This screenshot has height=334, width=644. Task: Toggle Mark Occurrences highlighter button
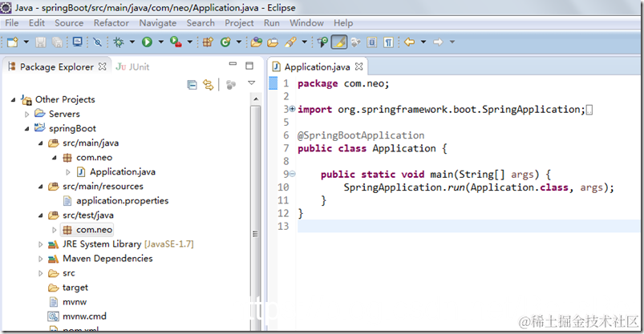point(338,42)
